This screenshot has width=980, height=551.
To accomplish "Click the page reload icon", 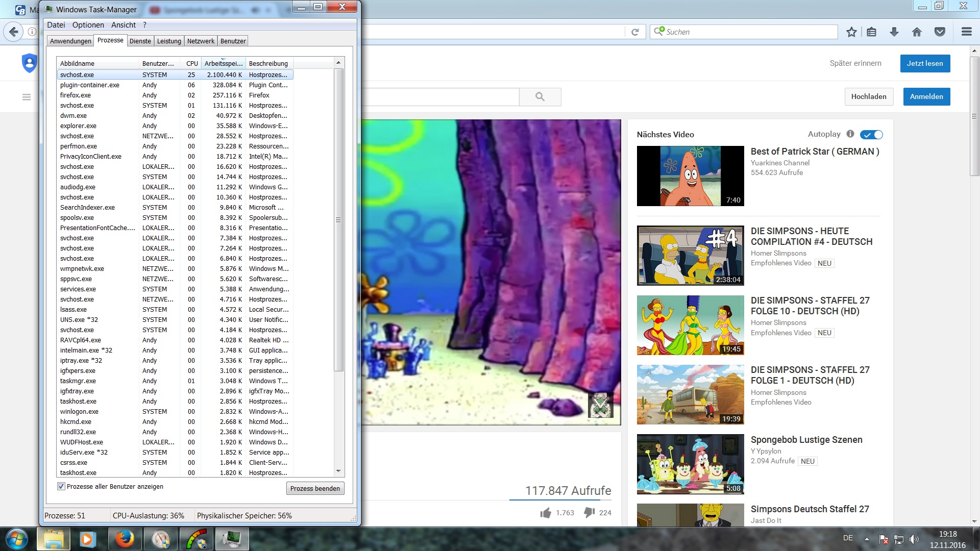I will click(x=635, y=32).
